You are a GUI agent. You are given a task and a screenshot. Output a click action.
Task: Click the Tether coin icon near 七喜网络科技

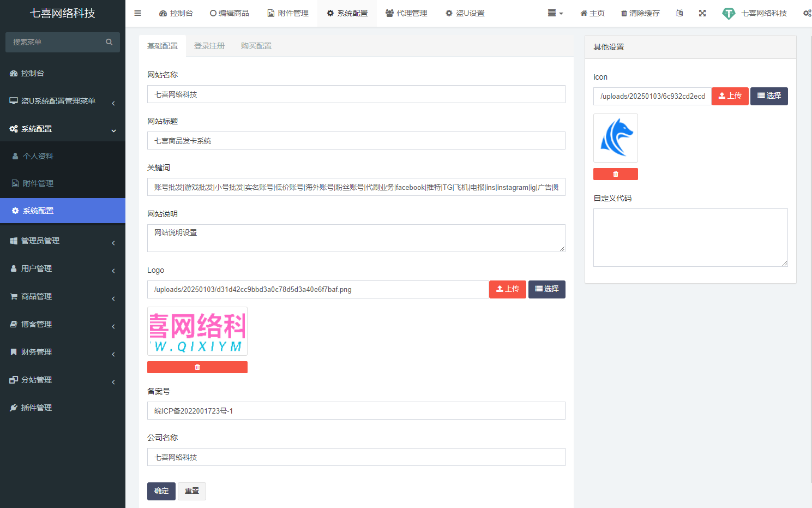coord(729,13)
